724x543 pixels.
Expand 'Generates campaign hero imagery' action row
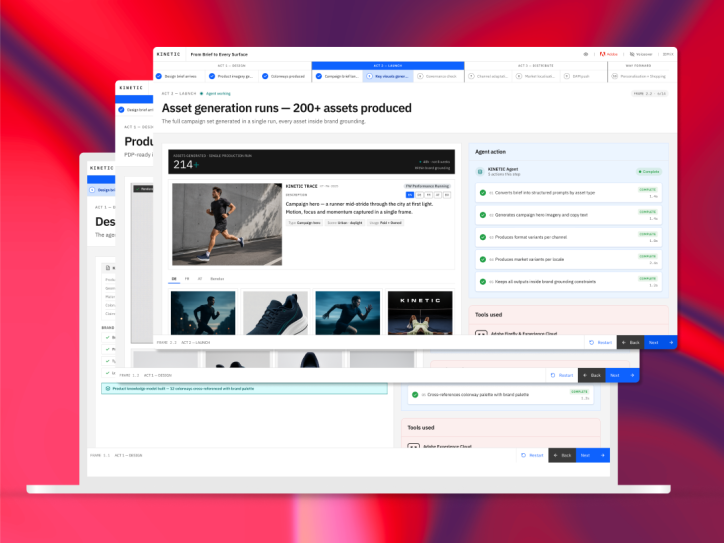point(568,215)
